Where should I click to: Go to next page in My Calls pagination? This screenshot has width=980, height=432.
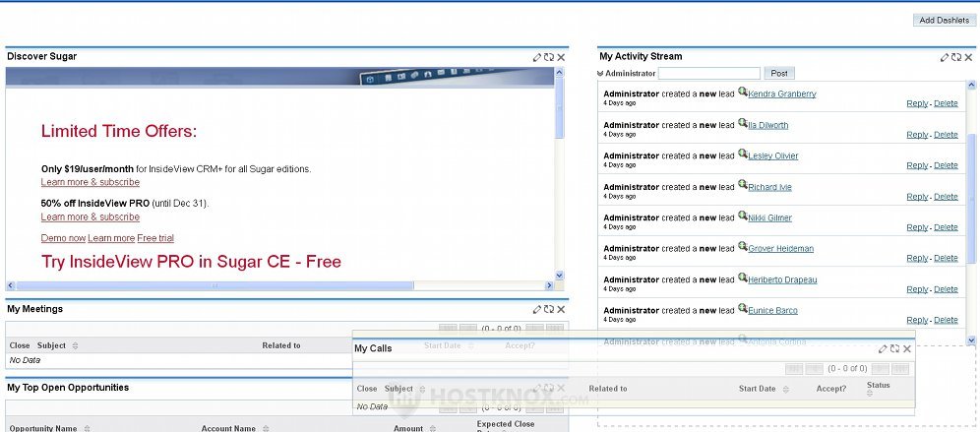click(x=880, y=369)
